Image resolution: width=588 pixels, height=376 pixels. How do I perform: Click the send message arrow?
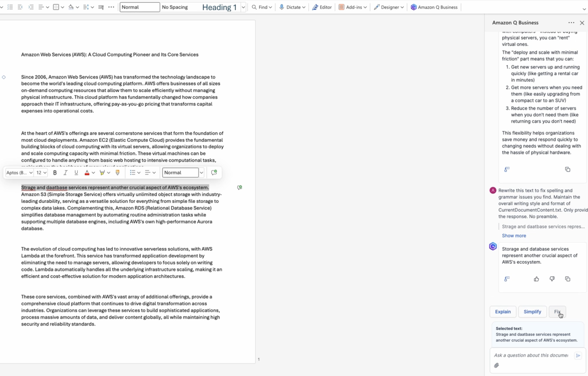[578, 355]
